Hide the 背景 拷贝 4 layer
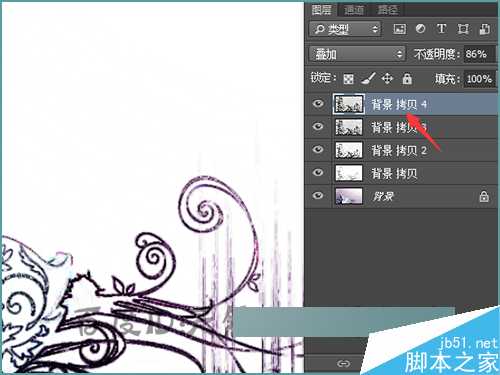The image size is (500, 375). [x=318, y=104]
